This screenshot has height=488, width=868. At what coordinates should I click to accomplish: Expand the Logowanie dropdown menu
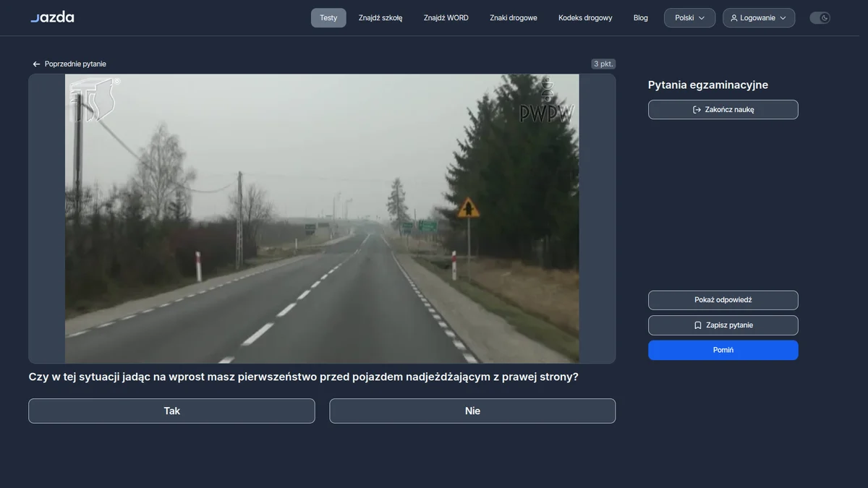click(x=759, y=18)
